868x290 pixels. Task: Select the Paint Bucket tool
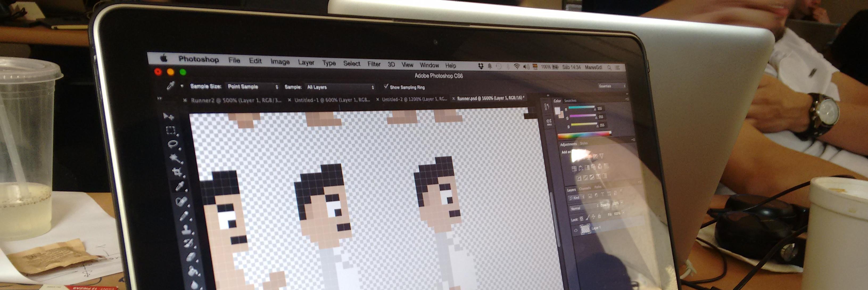click(x=193, y=271)
